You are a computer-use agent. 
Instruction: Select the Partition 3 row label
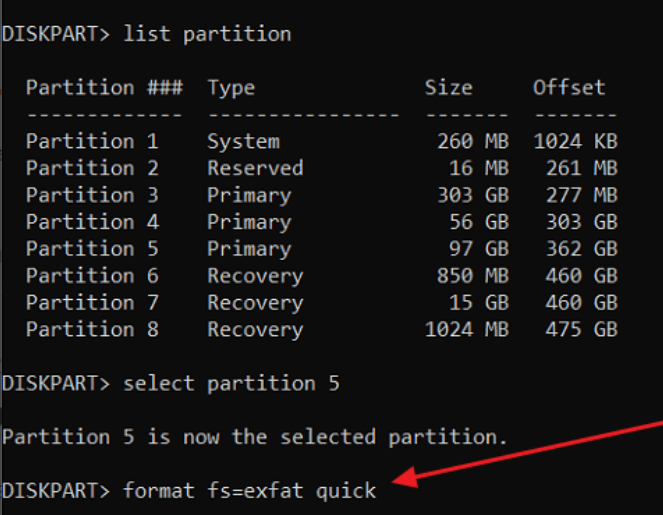[92, 195]
